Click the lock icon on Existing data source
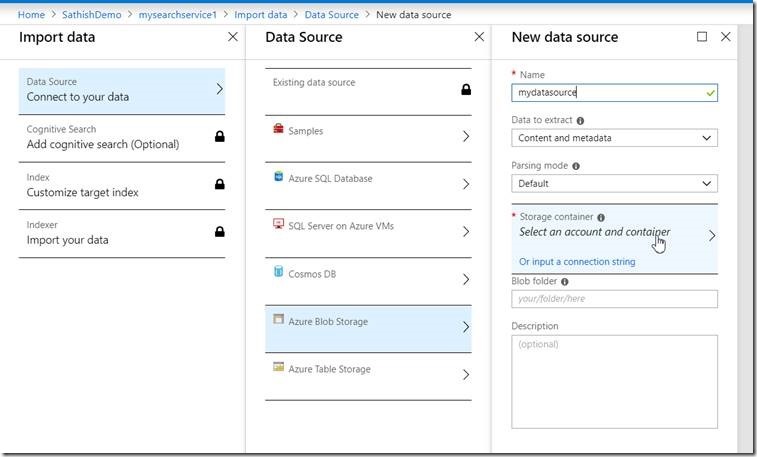Viewport: 757px width, 457px height. point(466,89)
